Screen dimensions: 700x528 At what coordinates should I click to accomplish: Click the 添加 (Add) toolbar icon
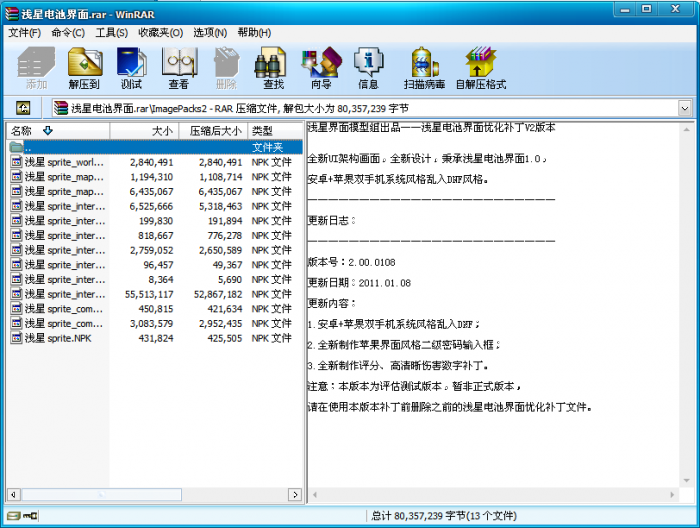36,68
